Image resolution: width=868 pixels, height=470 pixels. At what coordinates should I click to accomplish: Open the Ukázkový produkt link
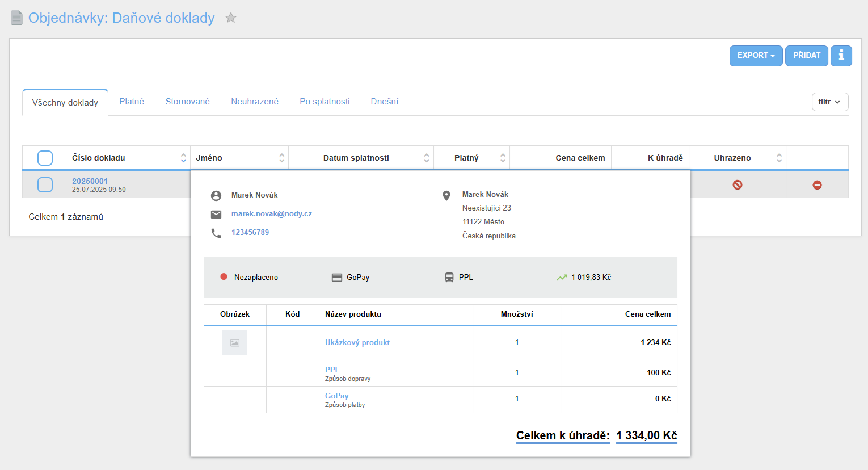pyautogui.click(x=357, y=343)
